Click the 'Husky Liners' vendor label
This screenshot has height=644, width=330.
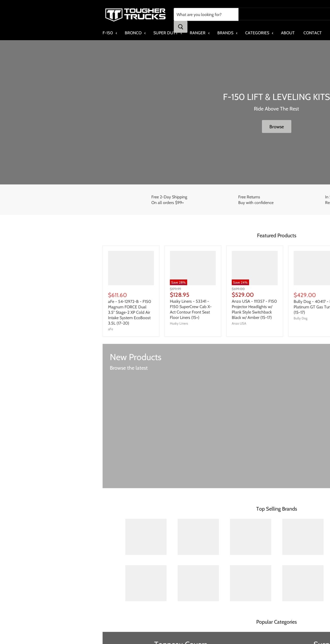click(x=179, y=324)
